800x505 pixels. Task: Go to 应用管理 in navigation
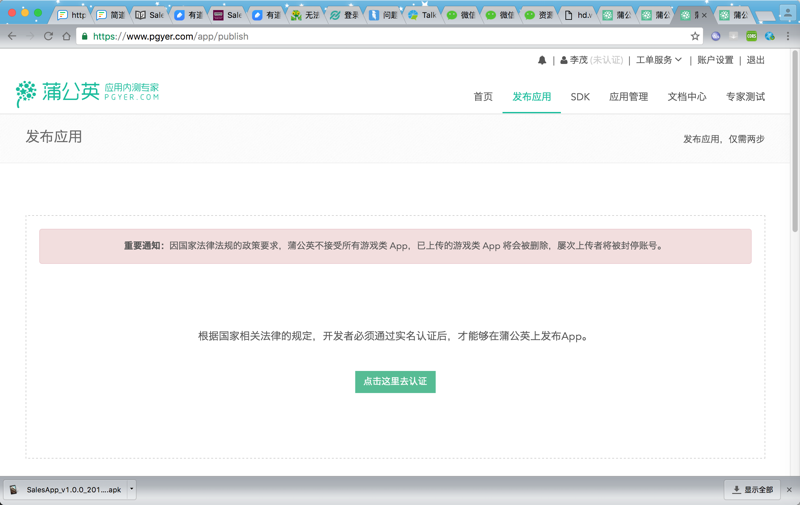tap(629, 97)
